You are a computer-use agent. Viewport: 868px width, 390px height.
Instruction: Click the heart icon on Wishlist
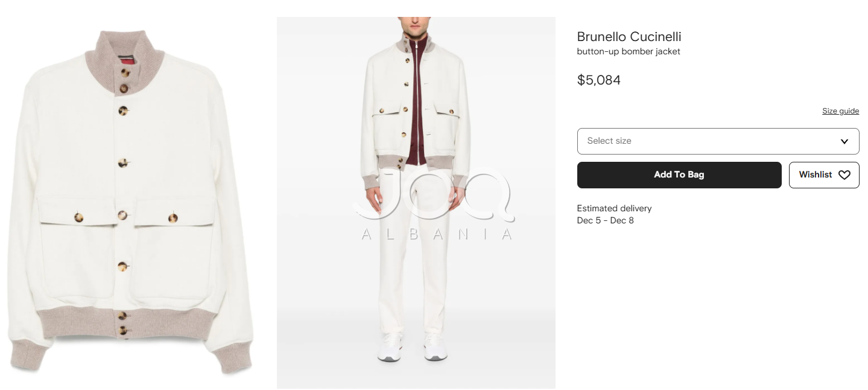[x=844, y=175]
